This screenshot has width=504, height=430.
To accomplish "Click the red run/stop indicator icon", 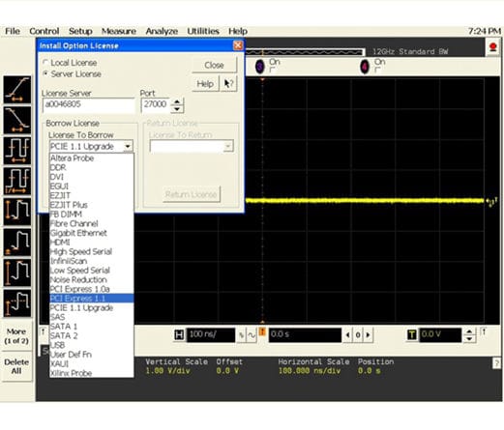I will tap(492, 47).
